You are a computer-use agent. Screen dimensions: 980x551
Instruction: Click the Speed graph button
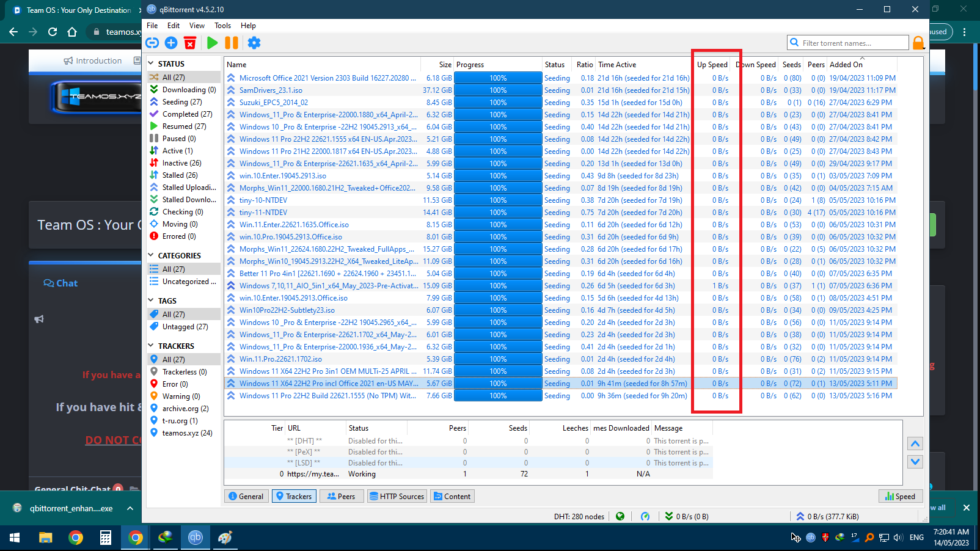point(900,497)
